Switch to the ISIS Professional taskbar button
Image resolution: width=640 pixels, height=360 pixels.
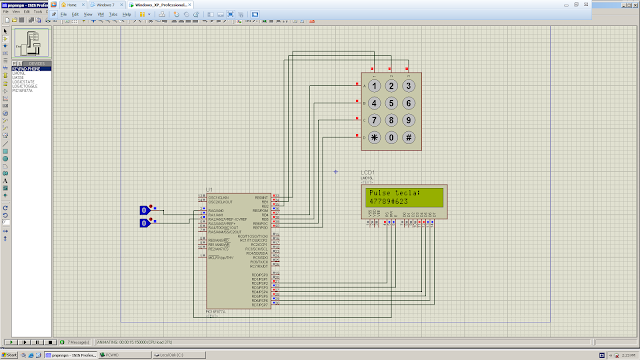(71, 355)
